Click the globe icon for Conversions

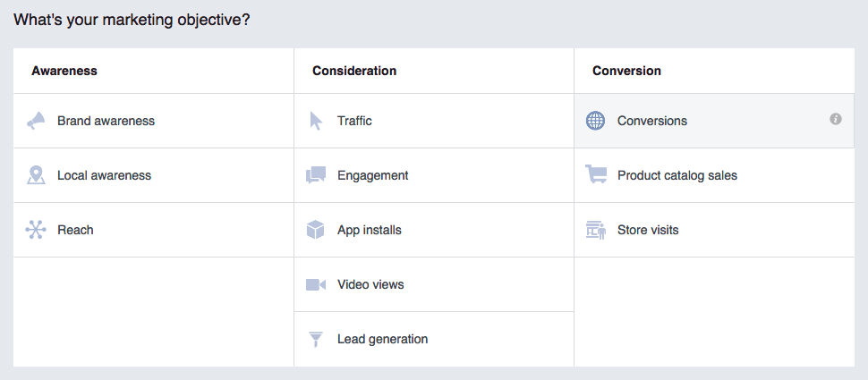(x=595, y=121)
